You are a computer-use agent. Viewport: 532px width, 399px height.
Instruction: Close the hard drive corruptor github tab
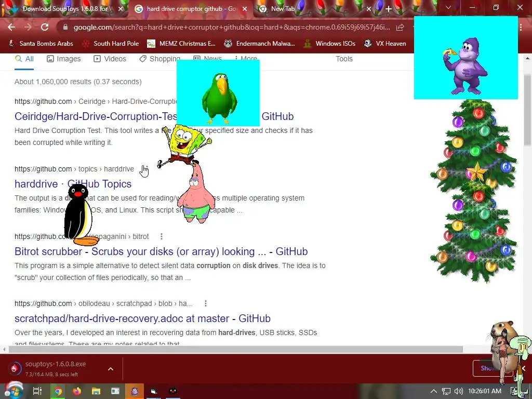tap(244, 9)
